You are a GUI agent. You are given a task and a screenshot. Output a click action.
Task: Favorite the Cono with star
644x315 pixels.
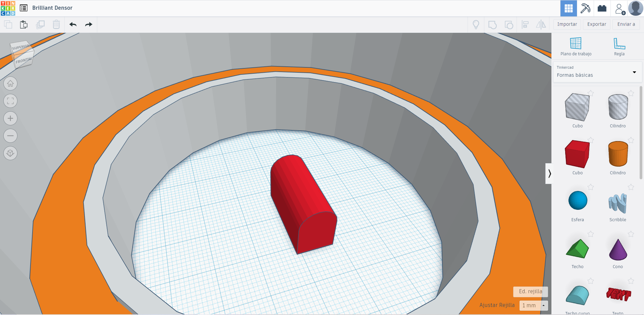click(631, 234)
